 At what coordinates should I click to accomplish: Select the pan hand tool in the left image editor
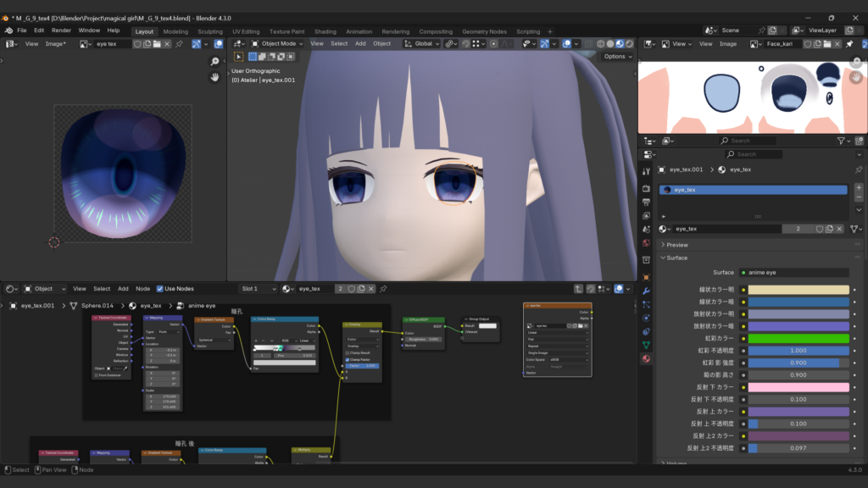[x=215, y=77]
